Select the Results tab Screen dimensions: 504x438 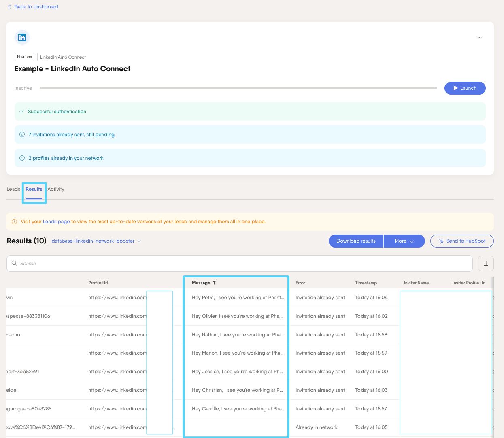pos(34,189)
